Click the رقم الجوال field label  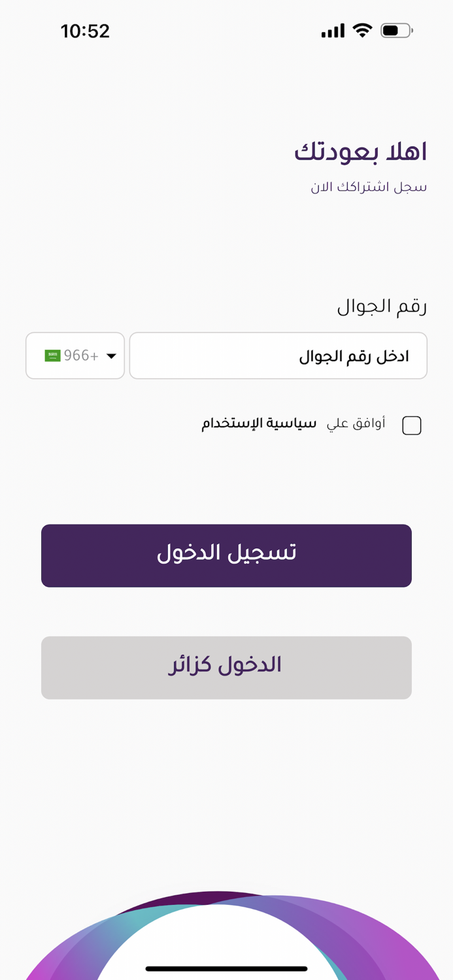pyautogui.click(x=382, y=306)
